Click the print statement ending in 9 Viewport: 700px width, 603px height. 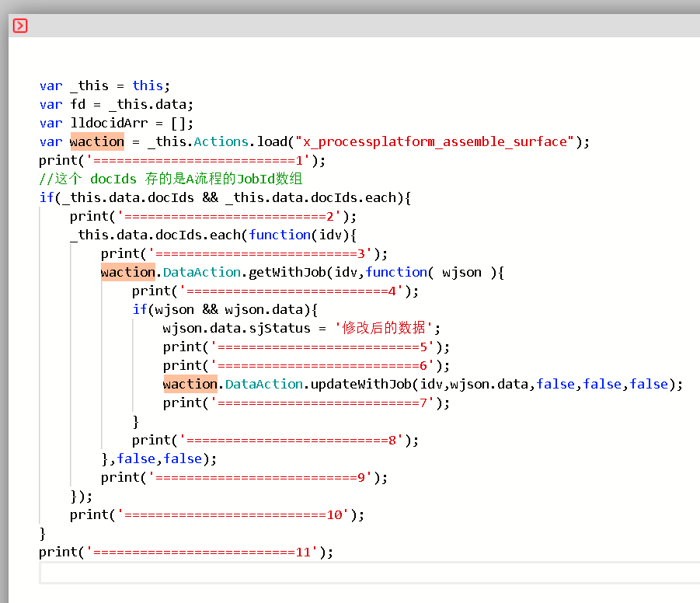(244, 477)
